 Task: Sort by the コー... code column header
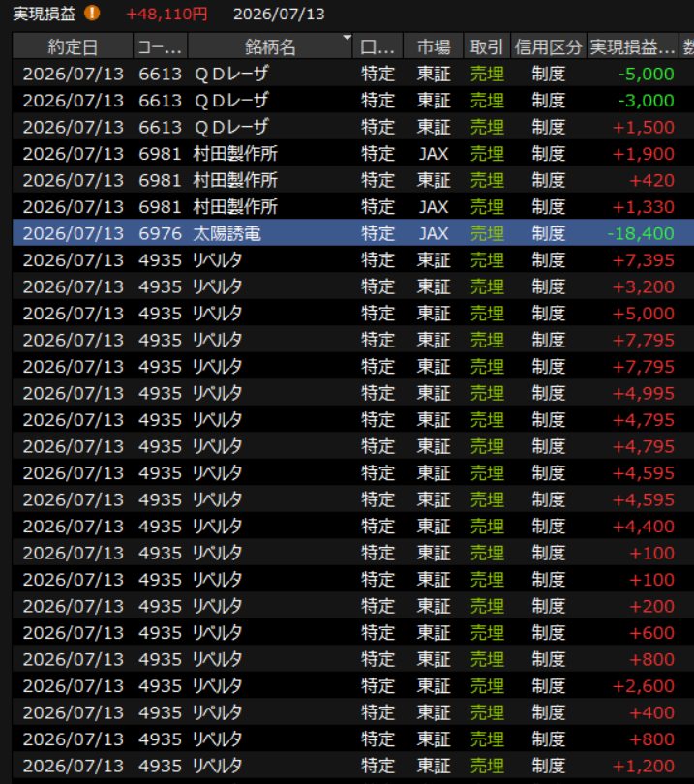tap(160, 47)
